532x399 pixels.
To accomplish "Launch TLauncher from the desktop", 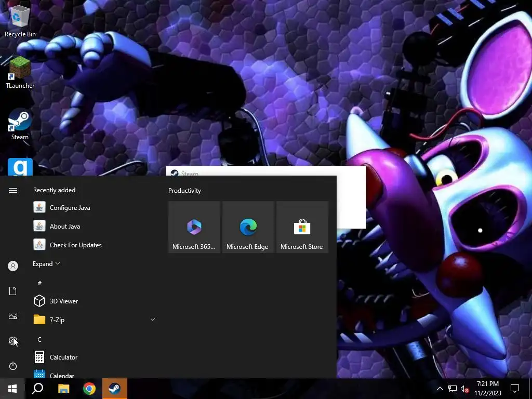I will coord(20,73).
